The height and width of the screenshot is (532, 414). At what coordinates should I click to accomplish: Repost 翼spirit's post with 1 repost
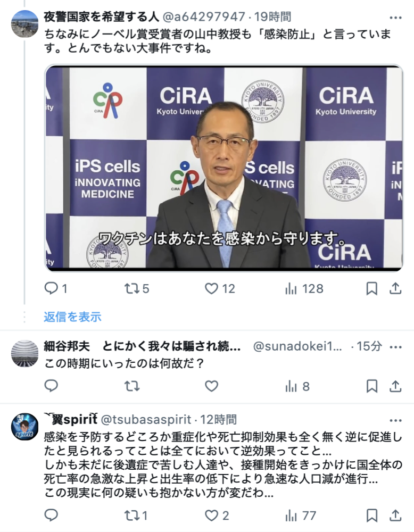pyautogui.click(x=136, y=516)
